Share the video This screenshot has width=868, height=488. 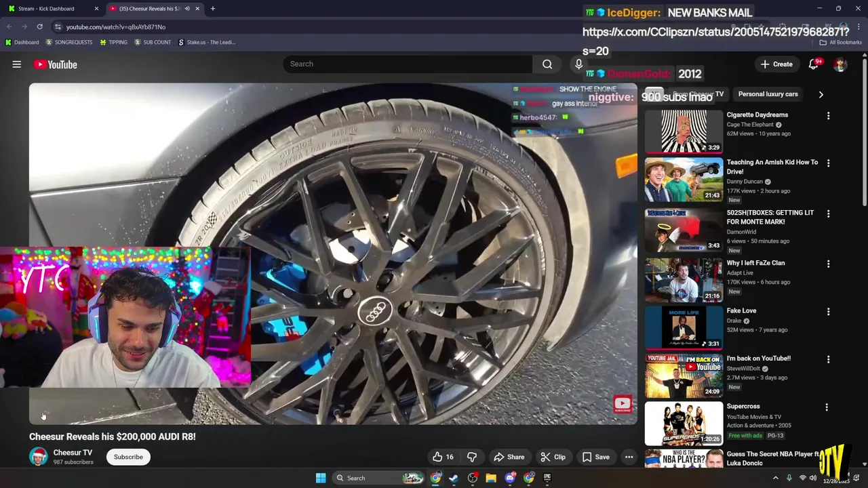point(509,457)
